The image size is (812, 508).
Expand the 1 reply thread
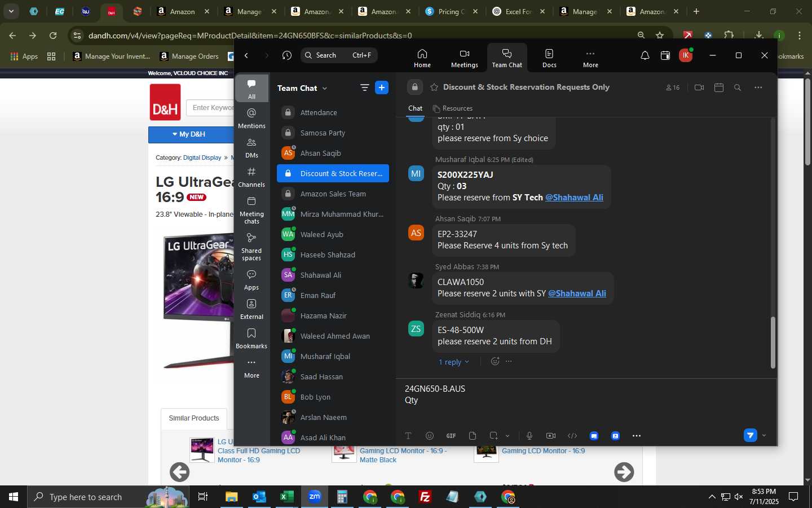pos(453,362)
